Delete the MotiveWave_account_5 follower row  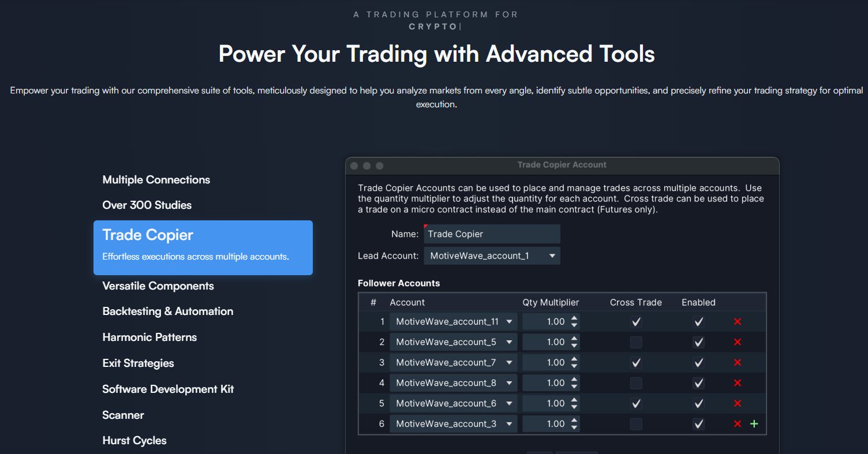pos(737,342)
